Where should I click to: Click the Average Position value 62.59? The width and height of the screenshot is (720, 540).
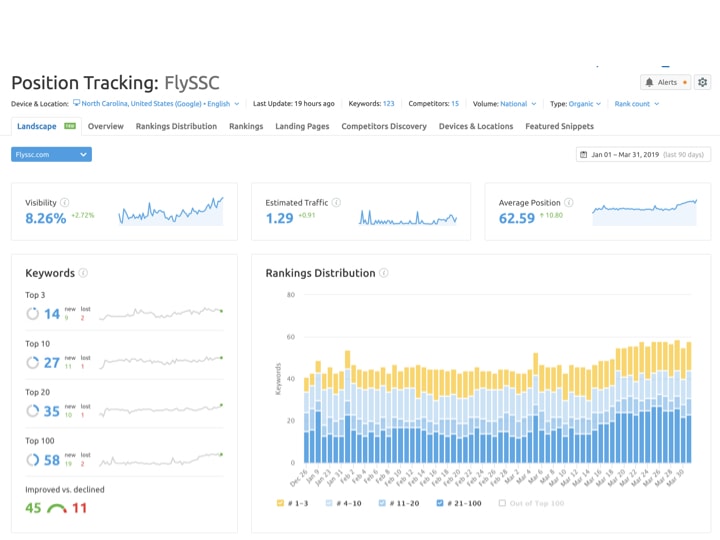pos(517,218)
